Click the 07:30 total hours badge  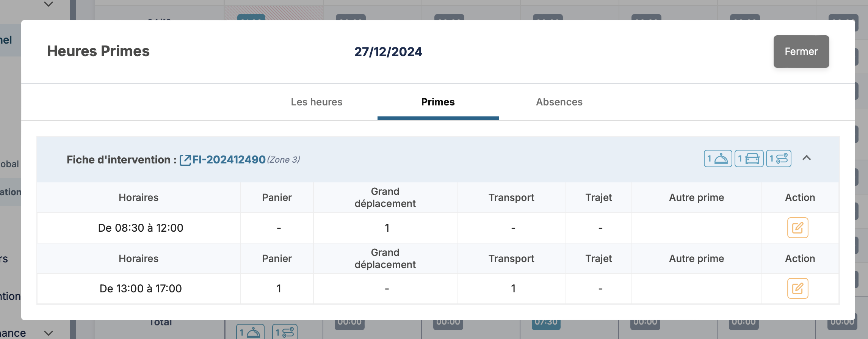click(546, 323)
